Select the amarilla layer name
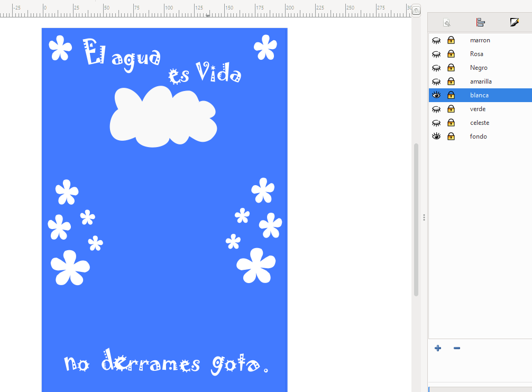The height and width of the screenshot is (392, 532). (x=481, y=81)
